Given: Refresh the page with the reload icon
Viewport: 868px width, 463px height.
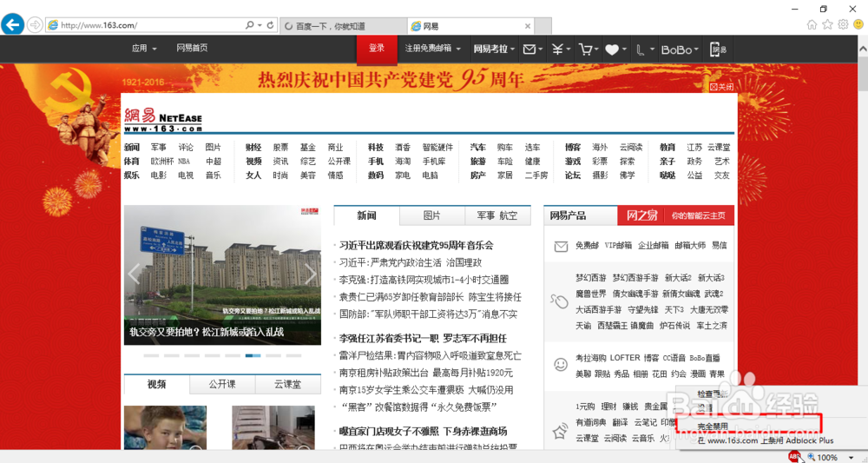Looking at the screenshot, I should [x=270, y=25].
